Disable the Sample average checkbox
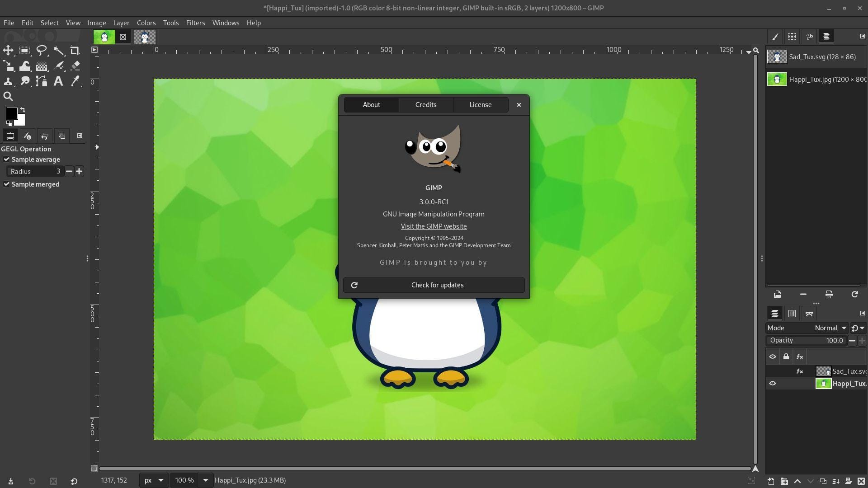Image resolution: width=868 pixels, height=488 pixels. pos(6,159)
